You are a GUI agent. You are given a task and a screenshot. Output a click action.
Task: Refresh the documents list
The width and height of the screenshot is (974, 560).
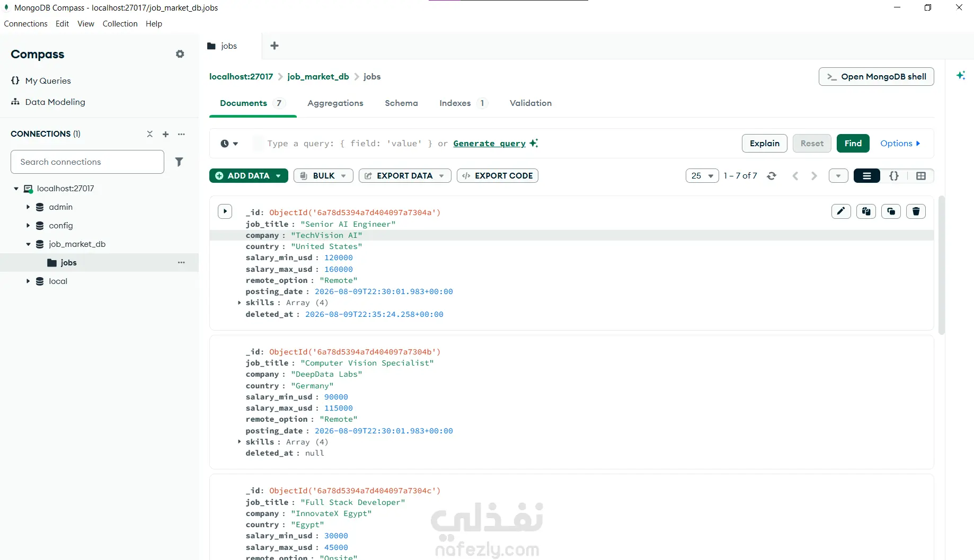tap(772, 176)
